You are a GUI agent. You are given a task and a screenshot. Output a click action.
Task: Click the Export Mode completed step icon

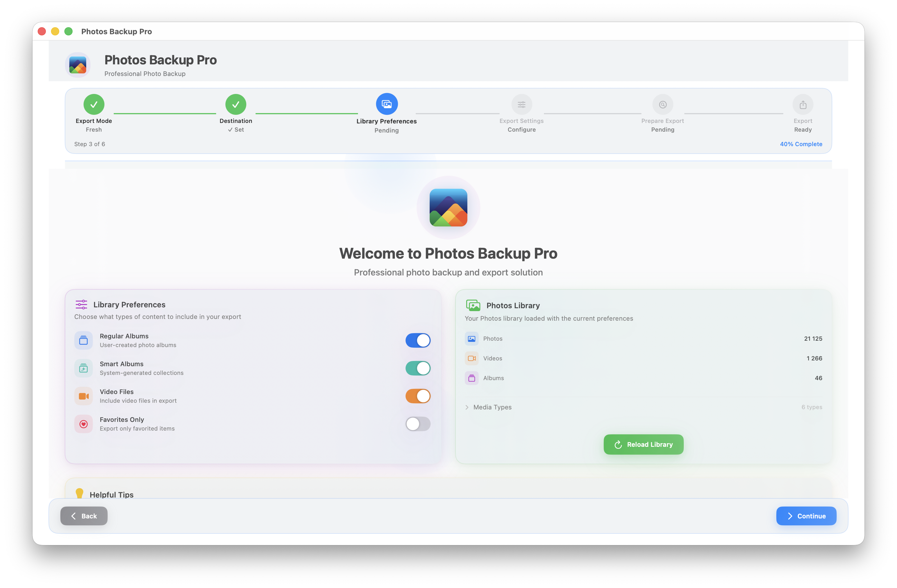coord(94,104)
